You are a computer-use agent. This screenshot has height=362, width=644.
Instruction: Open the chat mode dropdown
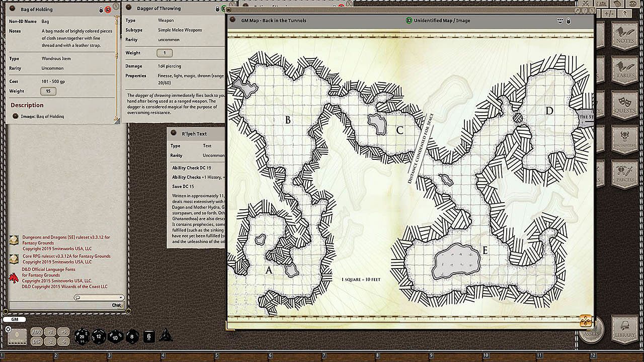point(99,298)
